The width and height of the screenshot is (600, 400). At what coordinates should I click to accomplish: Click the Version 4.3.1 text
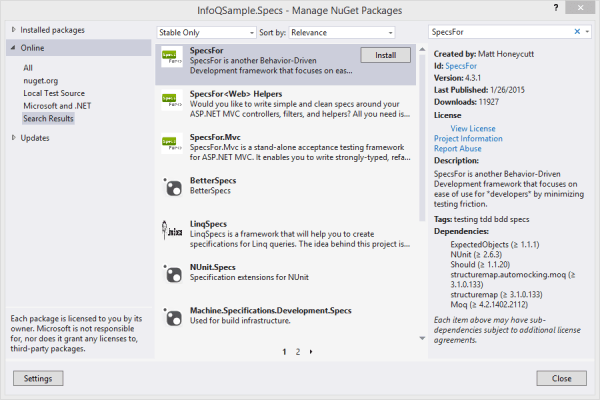coord(457,78)
